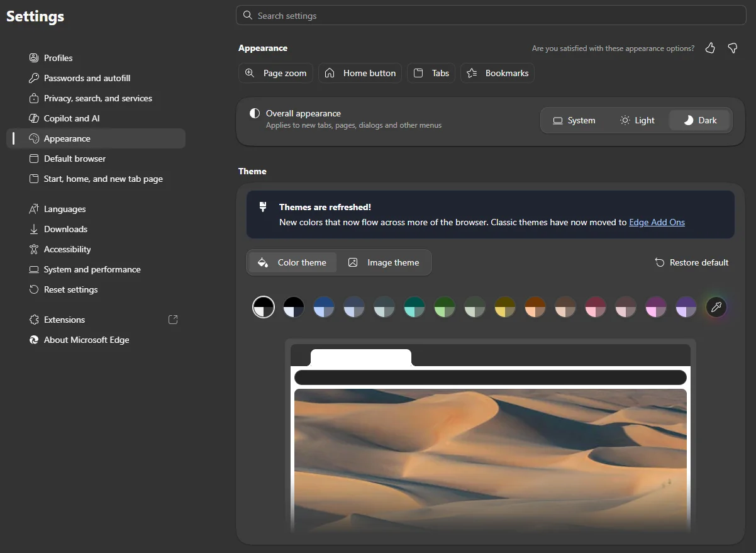Viewport: 756px width, 553px height.
Task: Go to the Bookmarks appearance section
Action: (x=498, y=73)
